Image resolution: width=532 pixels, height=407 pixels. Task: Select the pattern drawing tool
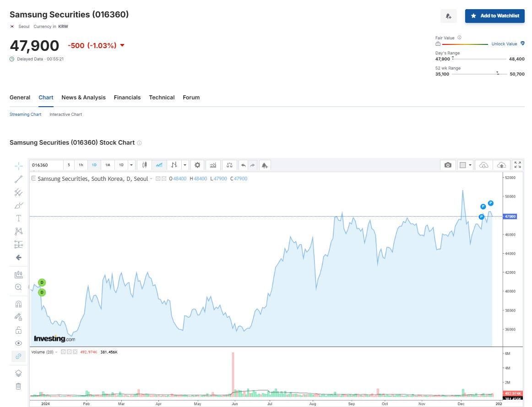pyautogui.click(x=19, y=231)
